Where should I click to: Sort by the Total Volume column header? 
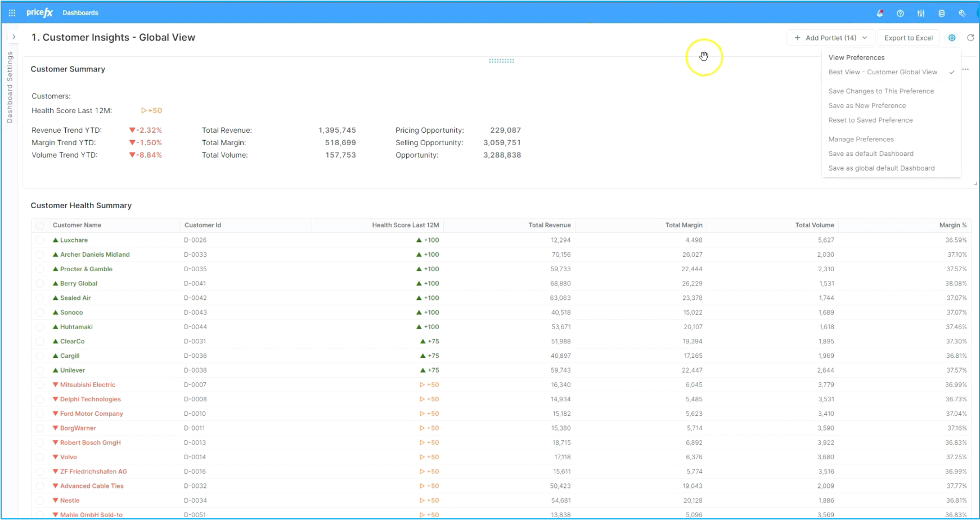[x=815, y=225]
